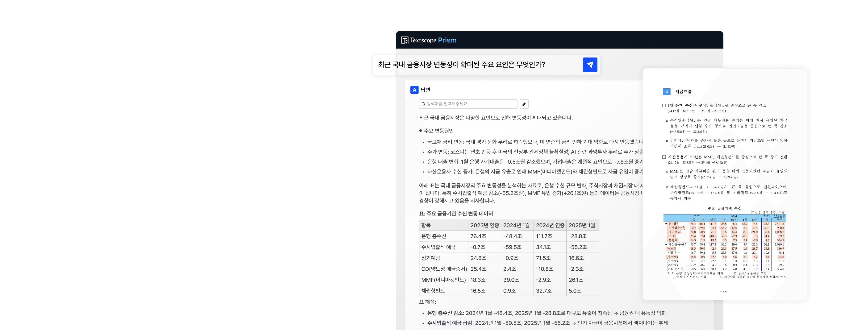
Task: Click the pencil edit icon beside the search box
Action: click(524, 104)
